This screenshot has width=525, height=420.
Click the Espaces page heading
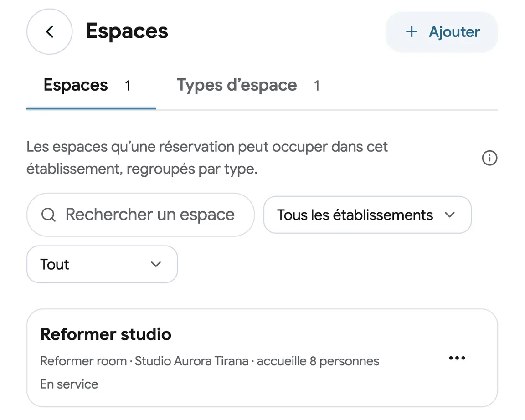point(127,31)
